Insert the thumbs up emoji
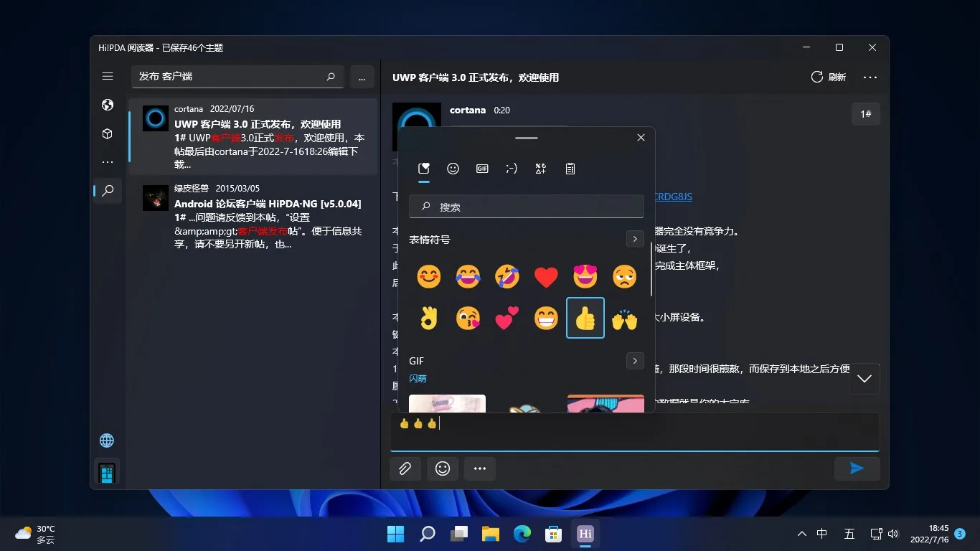 [x=585, y=318]
